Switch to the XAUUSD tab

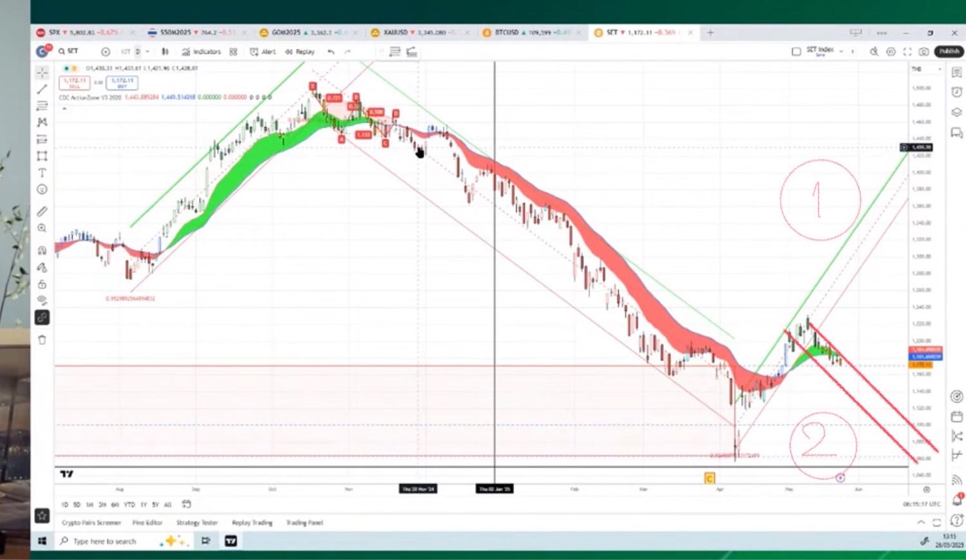point(417,32)
